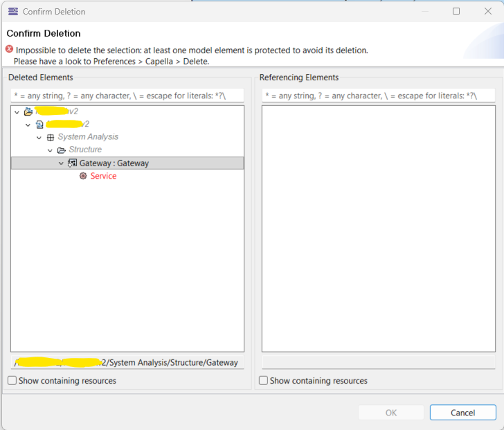
Task: Click the System Analysis grid icon
Action: click(51, 137)
